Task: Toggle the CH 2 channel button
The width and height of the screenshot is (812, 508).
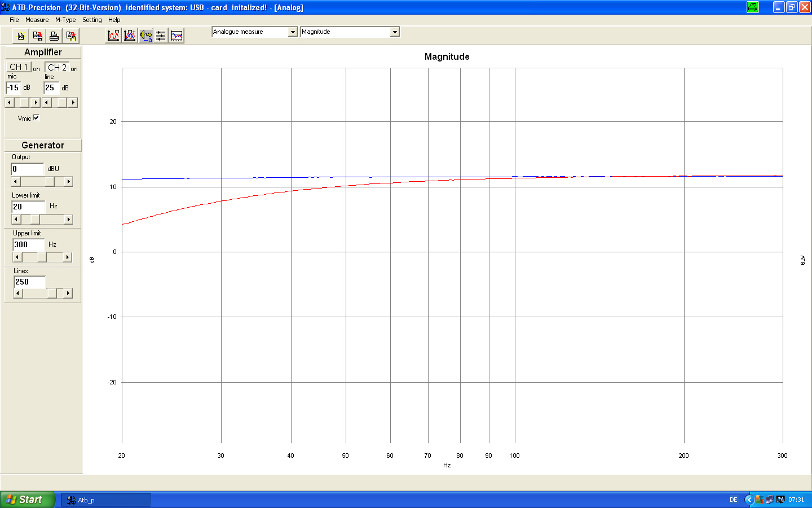Action: pos(57,67)
